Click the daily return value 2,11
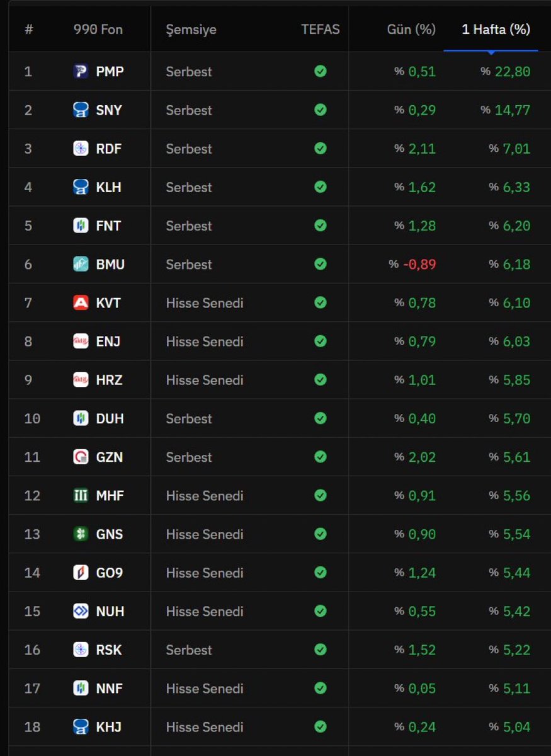551x756 pixels. 422,149
